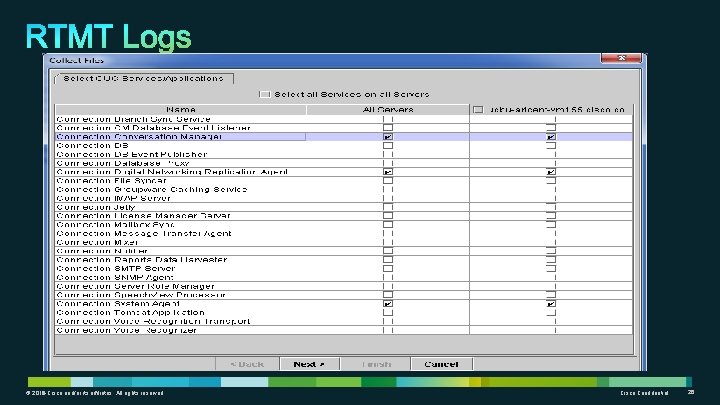Uncheck Digital Networking Replication Agent All Servers
Viewport: 720px width, 405px height.
388,172
